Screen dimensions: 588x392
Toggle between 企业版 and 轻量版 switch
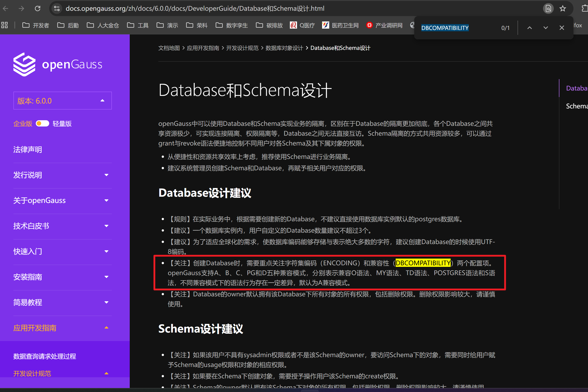[x=42, y=124]
